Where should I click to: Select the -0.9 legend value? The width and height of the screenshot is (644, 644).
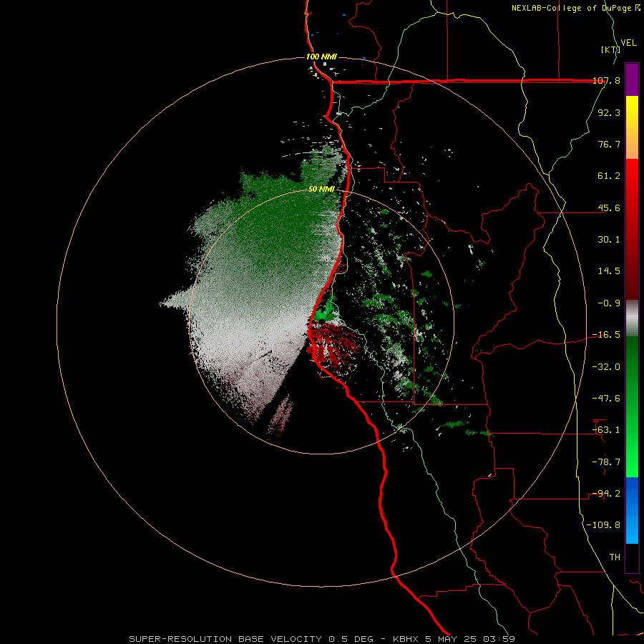(609, 303)
